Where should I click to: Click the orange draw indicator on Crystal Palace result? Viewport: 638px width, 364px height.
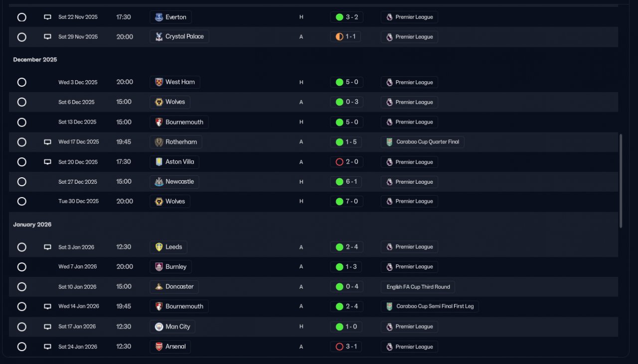[x=339, y=37]
